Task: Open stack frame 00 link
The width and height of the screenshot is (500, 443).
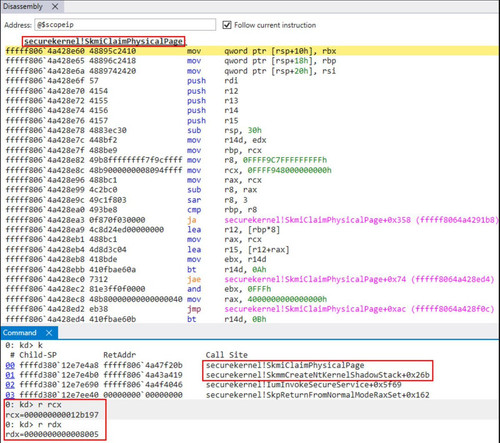Action: tap(10, 365)
